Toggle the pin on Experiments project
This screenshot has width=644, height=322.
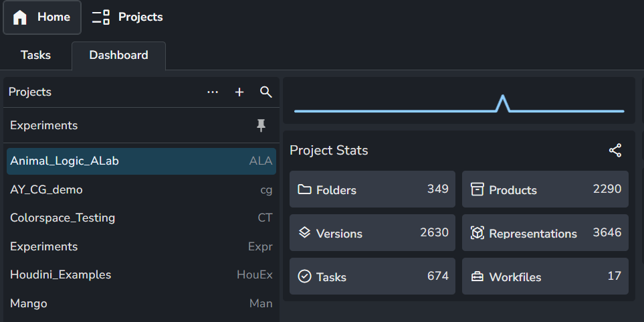tap(261, 126)
